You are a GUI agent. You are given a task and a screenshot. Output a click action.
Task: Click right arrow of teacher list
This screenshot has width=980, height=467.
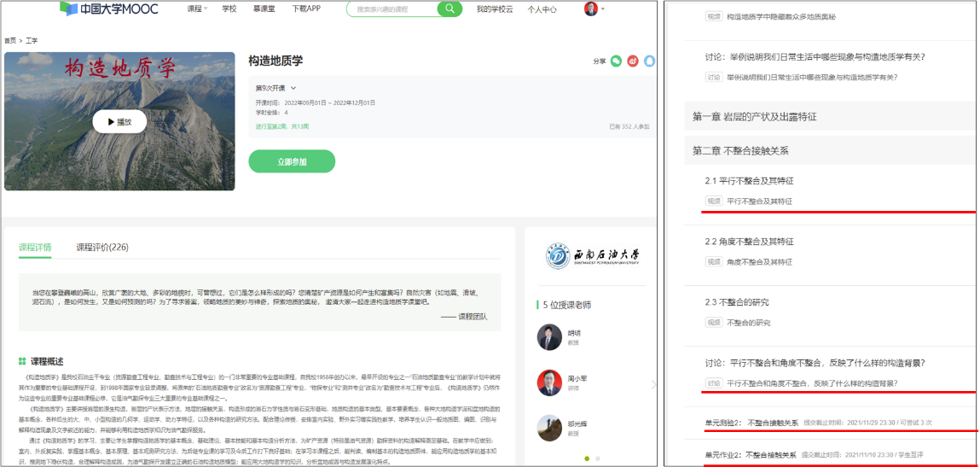click(x=653, y=384)
